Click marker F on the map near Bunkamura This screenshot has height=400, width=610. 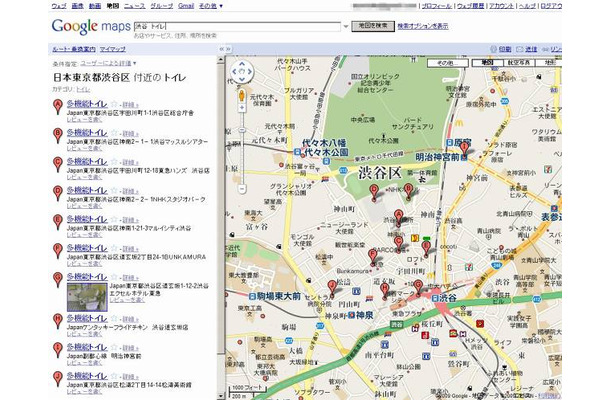tap(373, 258)
